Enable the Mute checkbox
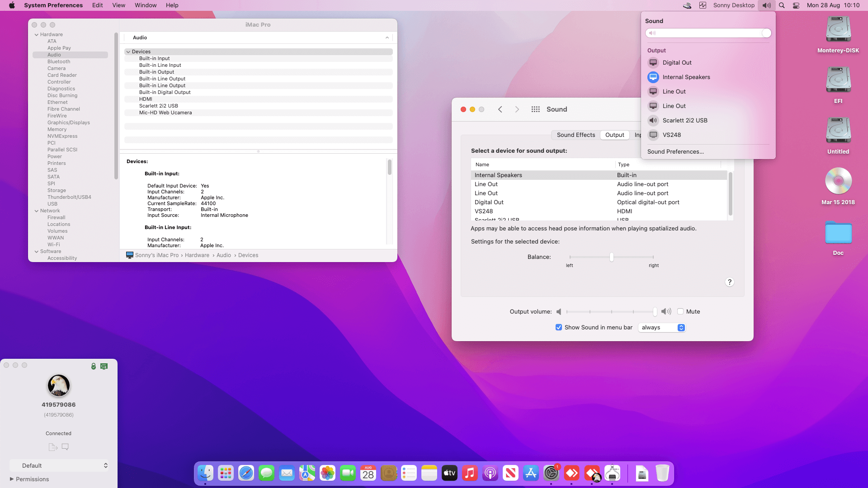The width and height of the screenshot is (868, 488). pos(680,311)
